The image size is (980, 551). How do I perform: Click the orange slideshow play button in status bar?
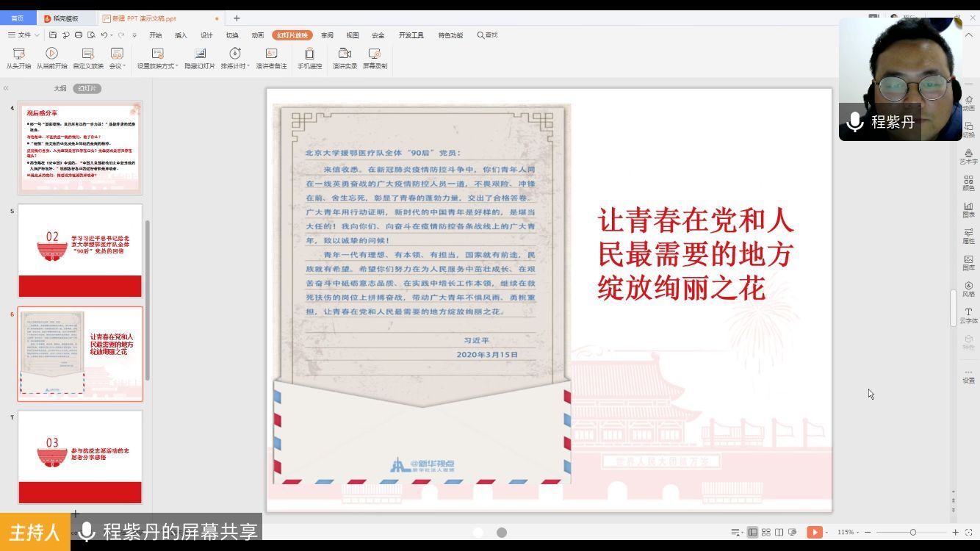(x=814, y=532)
